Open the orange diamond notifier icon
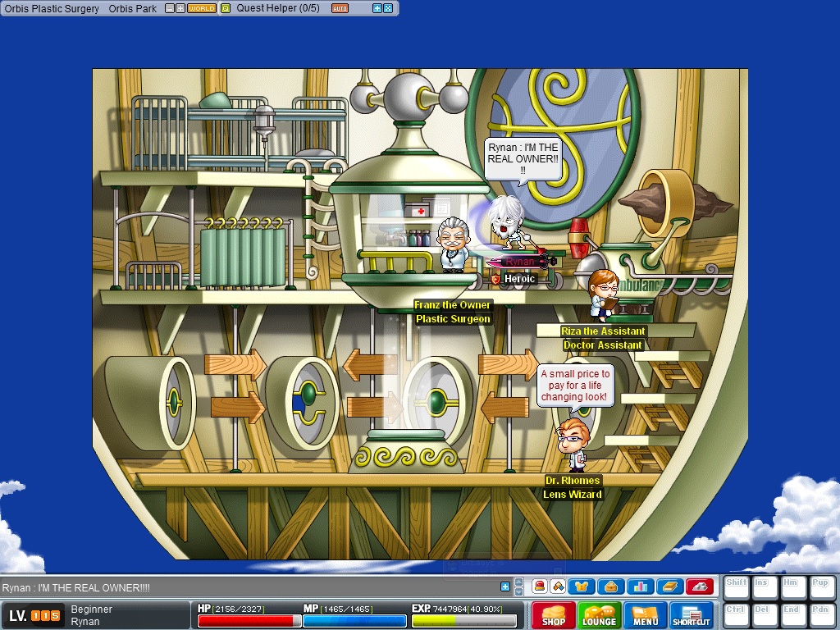 (558, 587)
